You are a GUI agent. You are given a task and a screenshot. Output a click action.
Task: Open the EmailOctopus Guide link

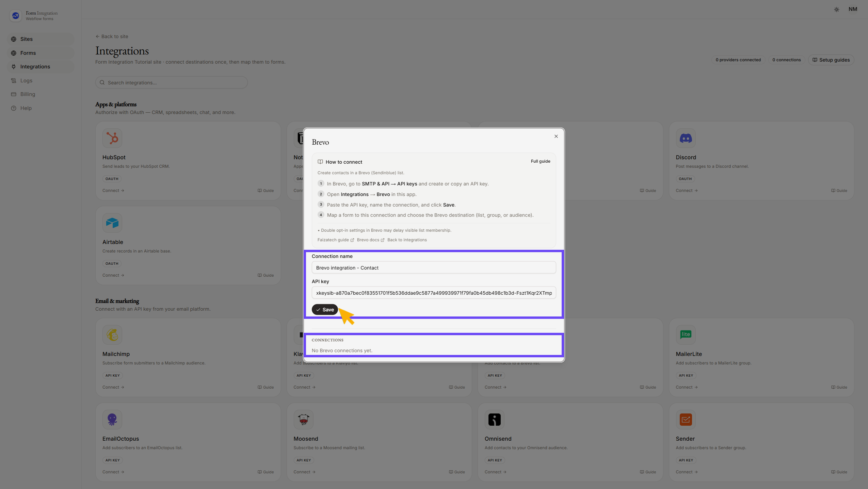(266, 472)
